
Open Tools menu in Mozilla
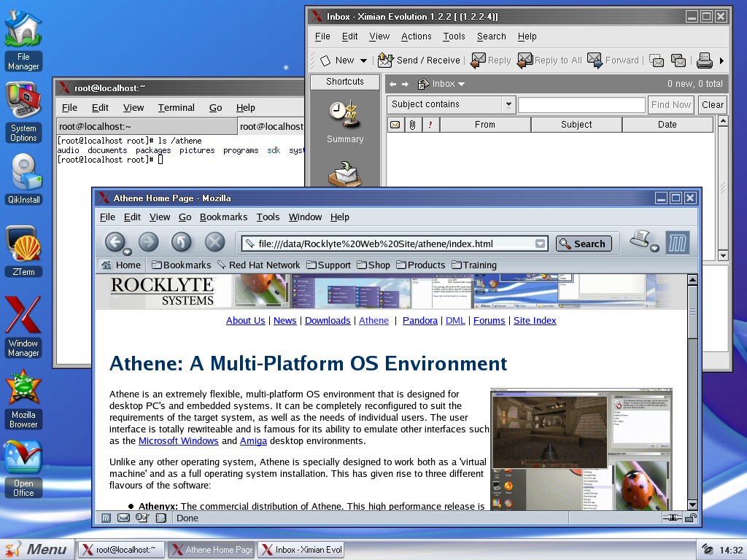268,217
